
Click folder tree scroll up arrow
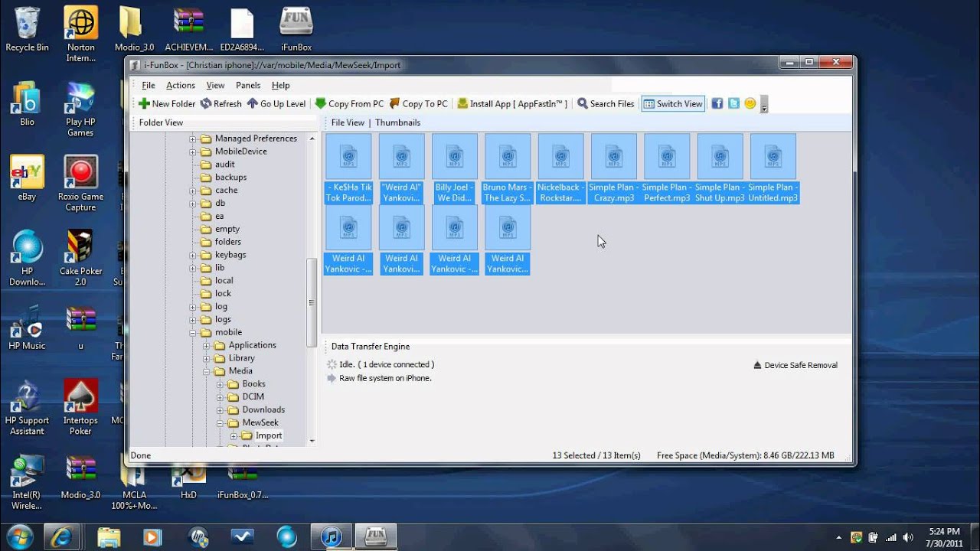tap(312, 139)
